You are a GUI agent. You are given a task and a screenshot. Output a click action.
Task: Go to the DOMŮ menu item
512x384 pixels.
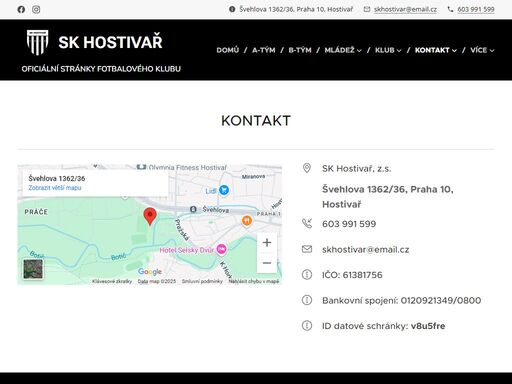[x=228, y=50]
